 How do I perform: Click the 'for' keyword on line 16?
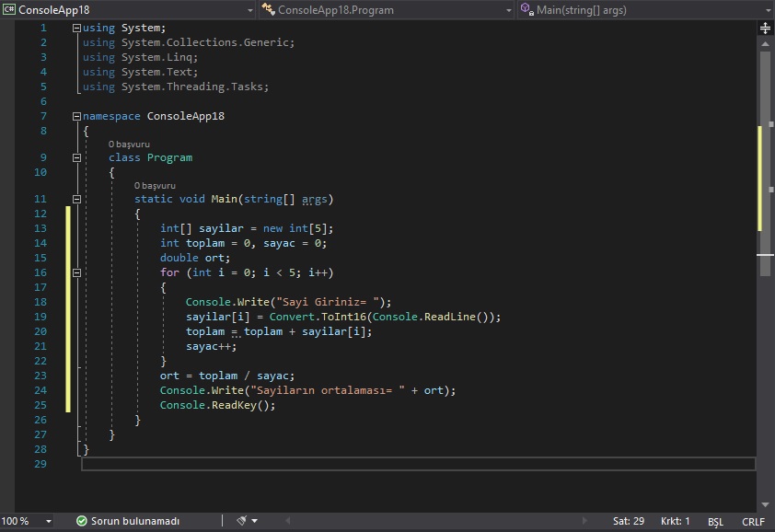coord(169,273)
